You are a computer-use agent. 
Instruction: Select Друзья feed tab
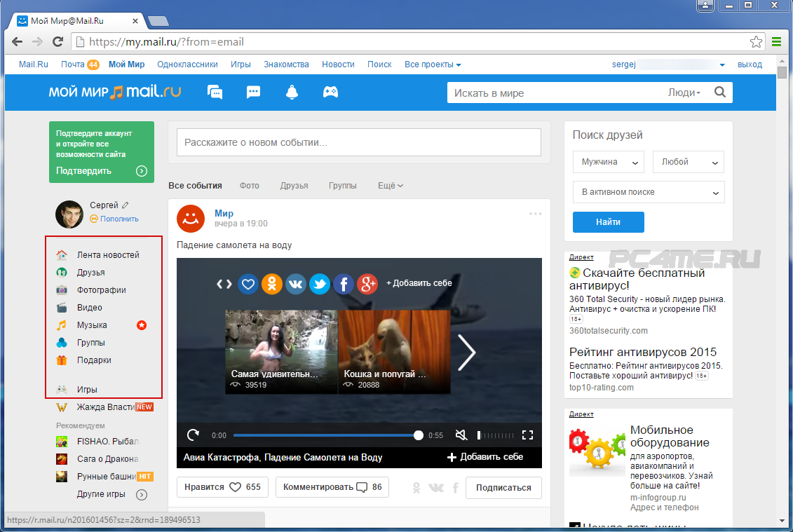pos(294,186)
